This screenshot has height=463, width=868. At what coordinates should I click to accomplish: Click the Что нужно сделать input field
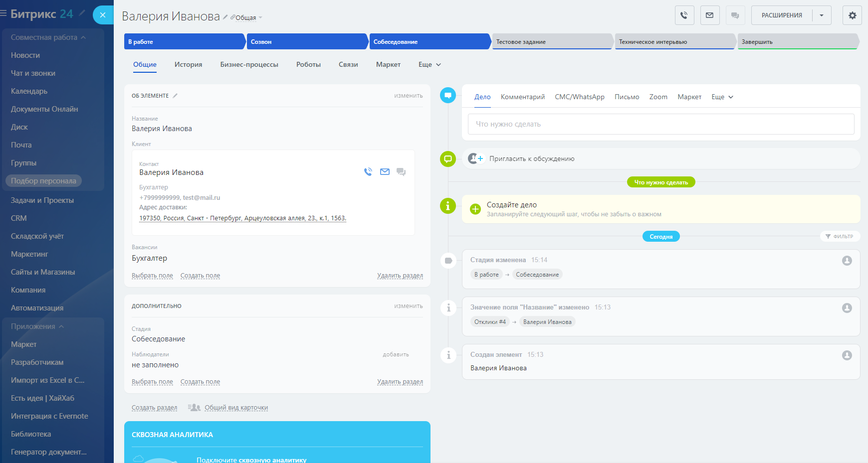(660, 124)
